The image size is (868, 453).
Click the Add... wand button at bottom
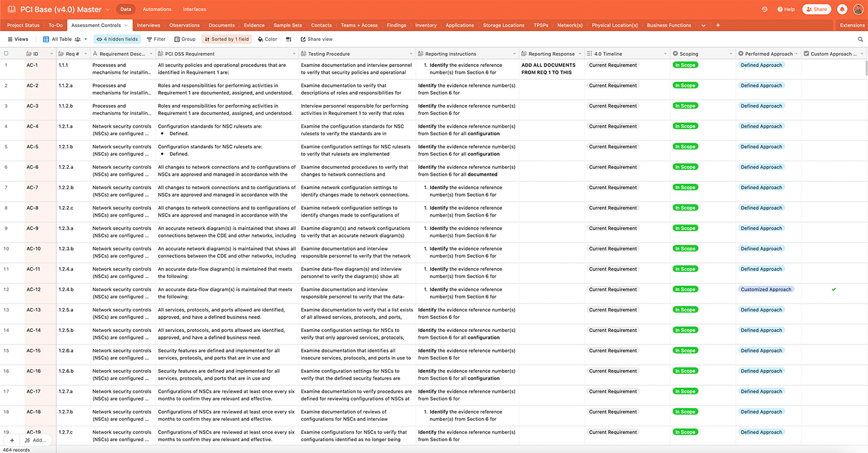[35, 440]
